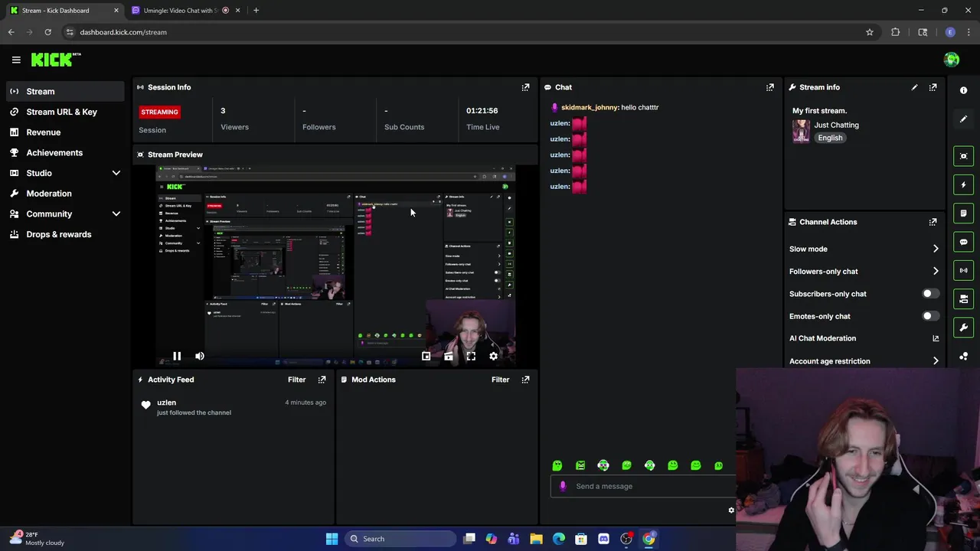The width and height of the screenshot is (980, 551).
Task: Toggle the mod actions document widget
Action: (x=964, y=213)
